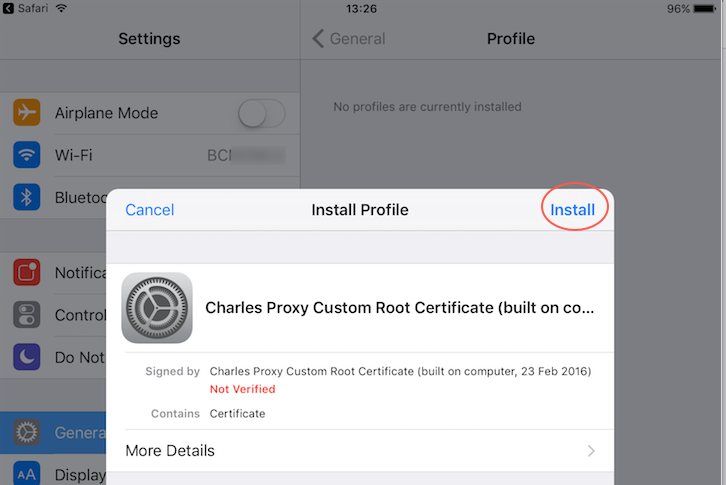Open the More Details row
The height and width of the screenshot is (485, 726).
click(360, 451)
